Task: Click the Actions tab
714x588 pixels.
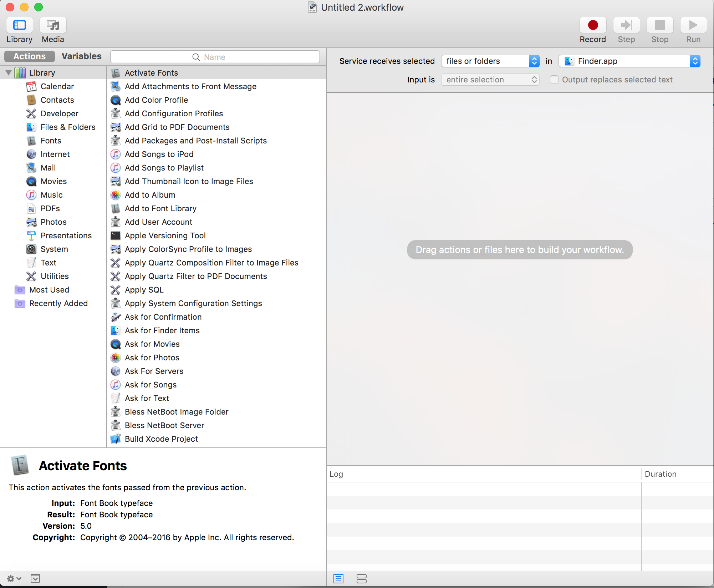Action: pos(29,56)
